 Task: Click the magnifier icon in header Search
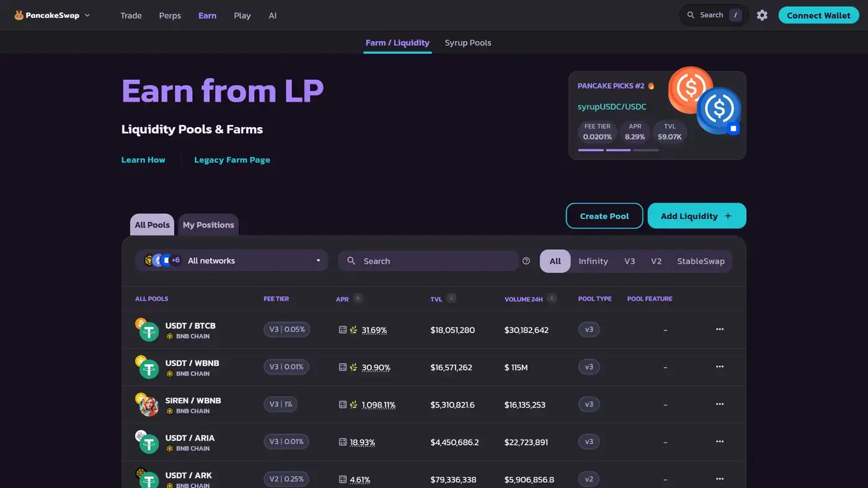691,16
